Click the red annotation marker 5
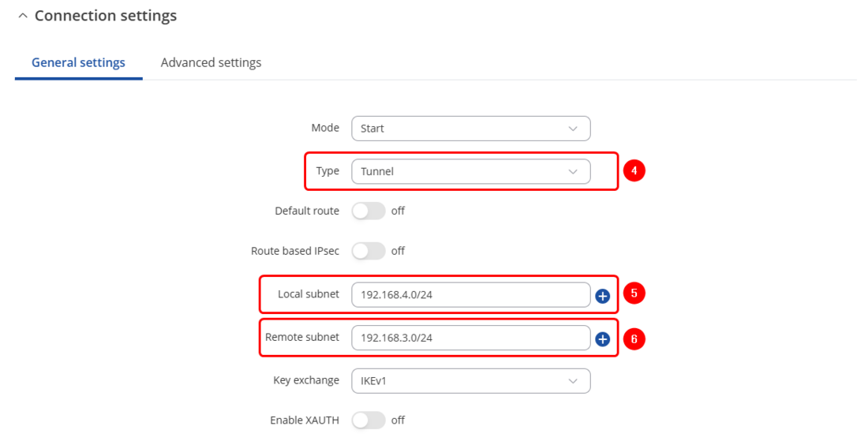This screenshot has width=868, height=441. tap(634, 293)
